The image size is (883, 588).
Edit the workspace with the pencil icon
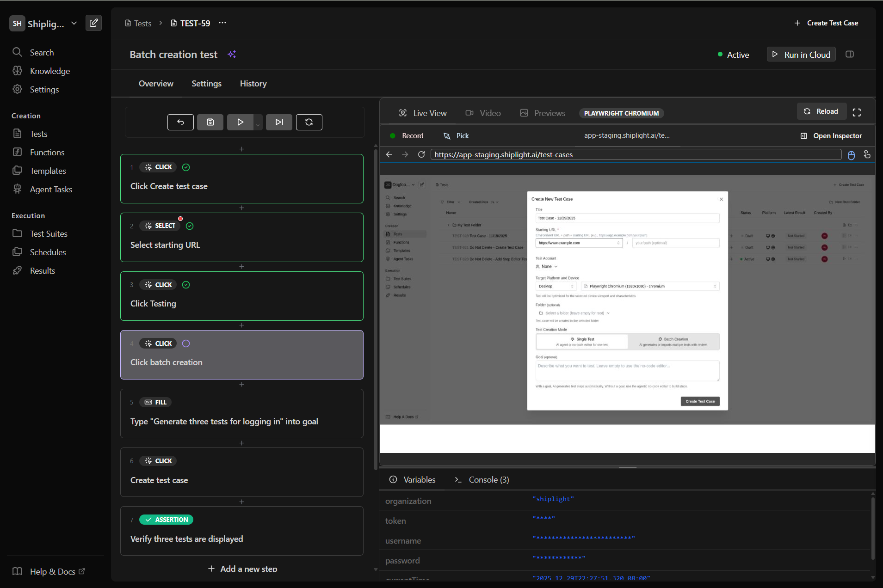tap(93, 23)
